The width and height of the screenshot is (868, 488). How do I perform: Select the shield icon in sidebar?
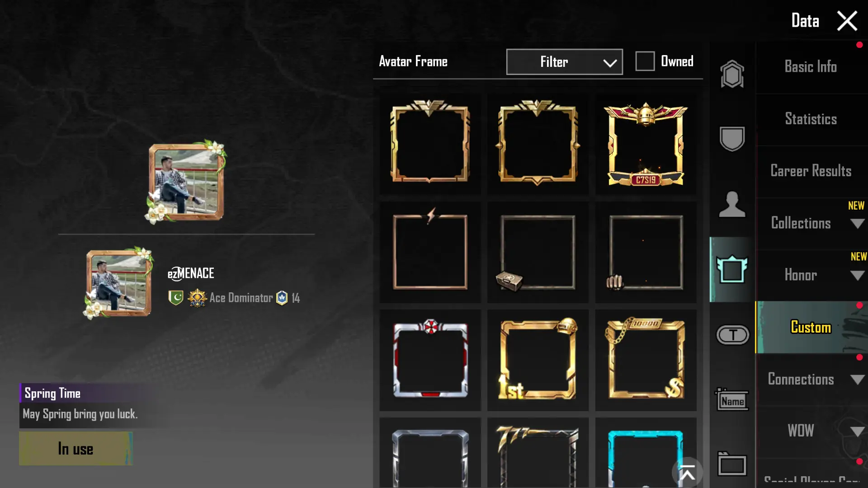tap(732, 138)
